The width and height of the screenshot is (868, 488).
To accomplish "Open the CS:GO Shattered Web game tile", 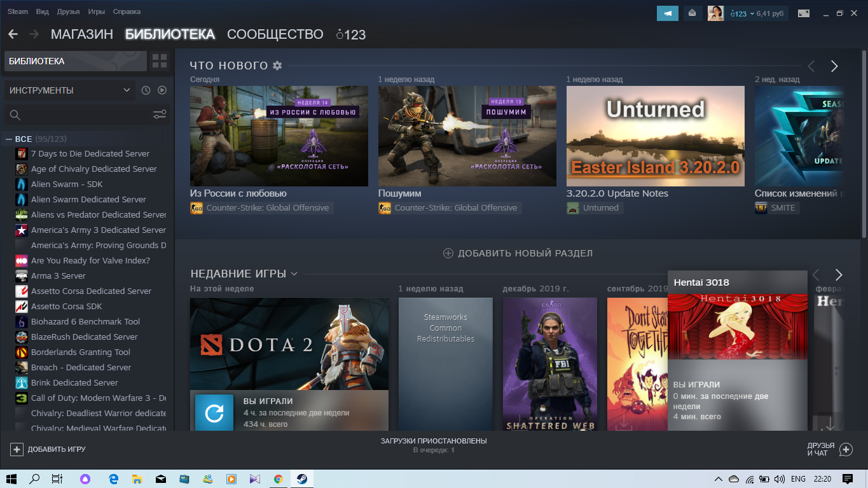I will tap(550, 364).
